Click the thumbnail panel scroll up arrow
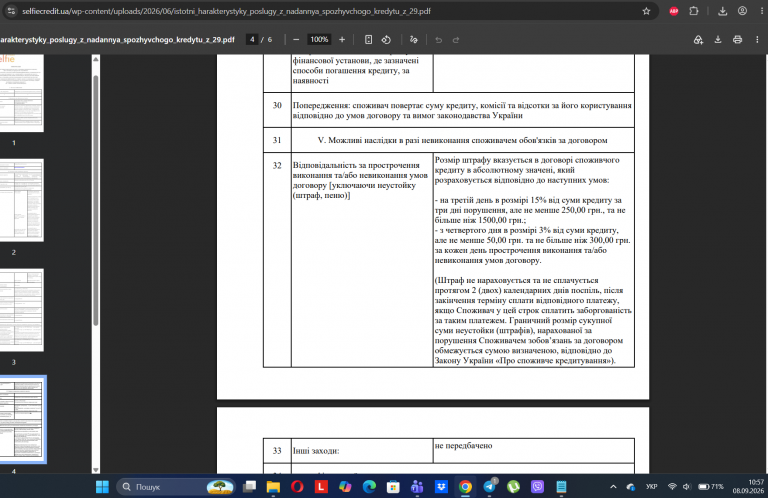The width and height of the screenshot is (768, 498). (x=96, y=59)
